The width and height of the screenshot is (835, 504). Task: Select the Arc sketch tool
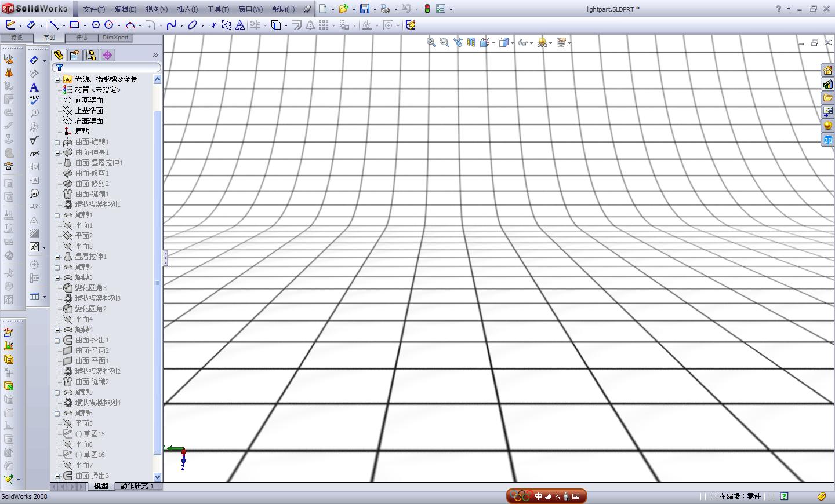[x=130, y=25]
